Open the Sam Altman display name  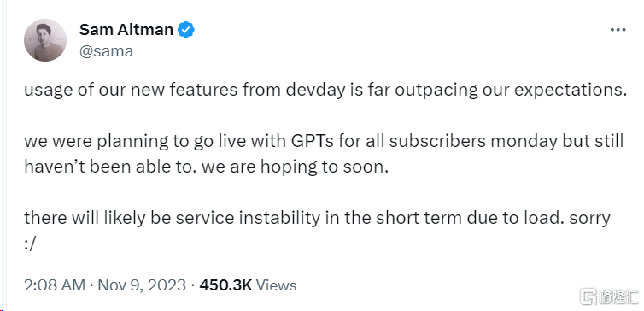tap(126, 30)
